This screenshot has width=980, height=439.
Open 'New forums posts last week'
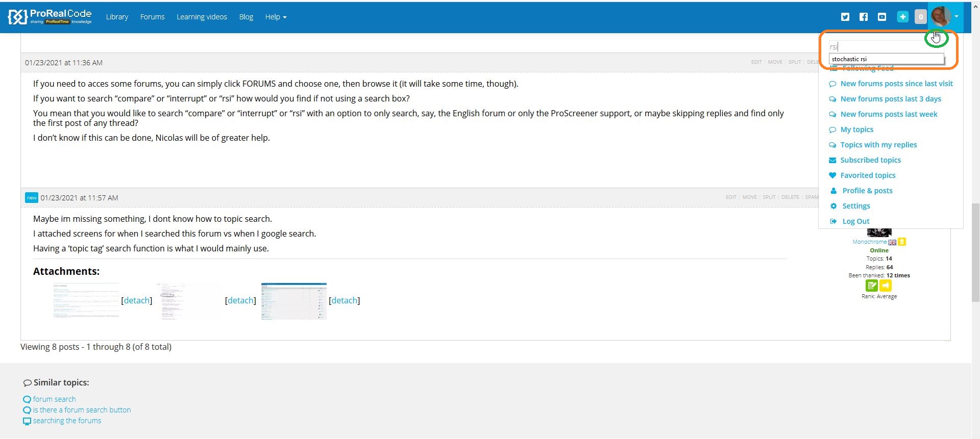(x=889, y=114)
